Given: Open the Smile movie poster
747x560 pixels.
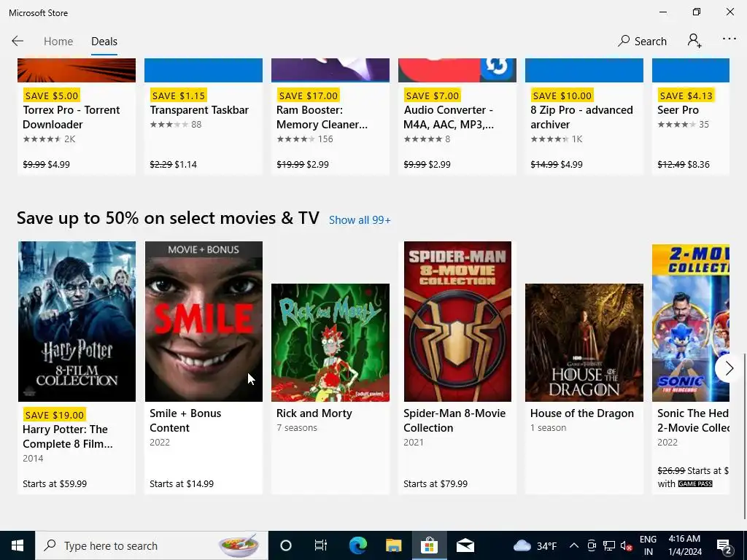Looking at the screenshot, I should [204, 322].
